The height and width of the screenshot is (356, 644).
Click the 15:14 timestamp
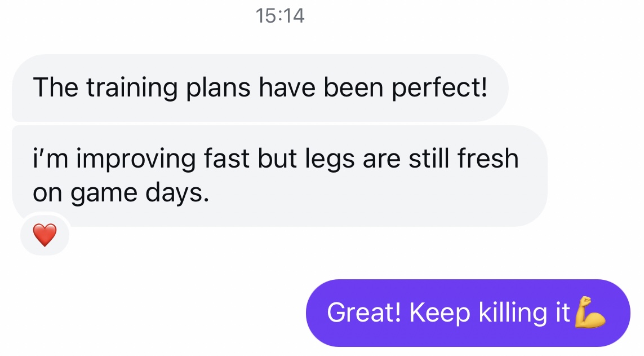point(280,16)
